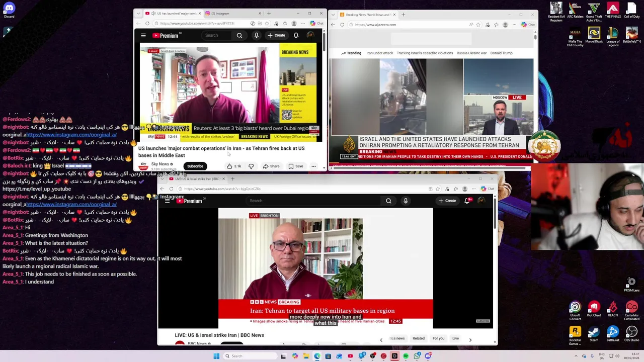Click the search field in Sky News YouTube window
This screenshot has height=362, width=644.
tap(216, 36)
